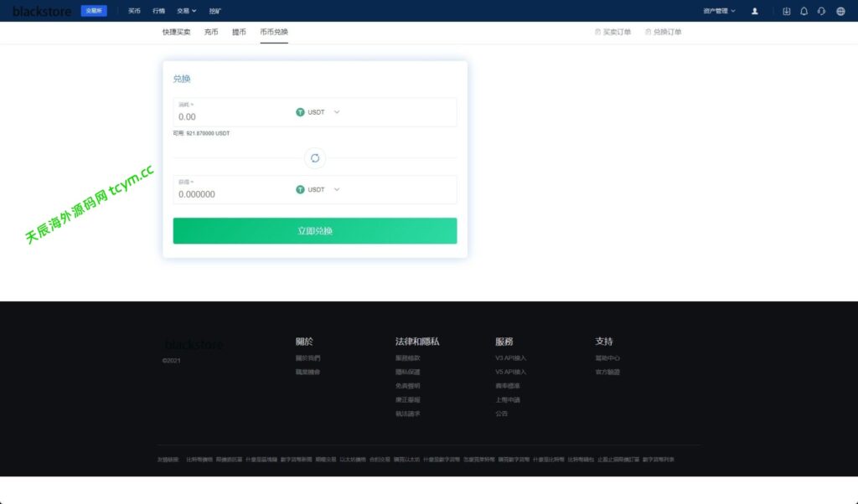Open the 兑换订单 link
858x504 pixels.
[664, 32]
